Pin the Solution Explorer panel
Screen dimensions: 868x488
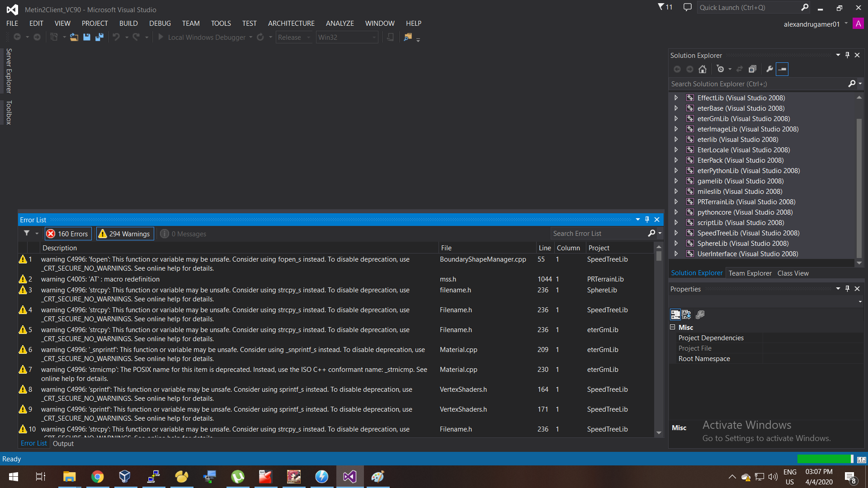847,55
